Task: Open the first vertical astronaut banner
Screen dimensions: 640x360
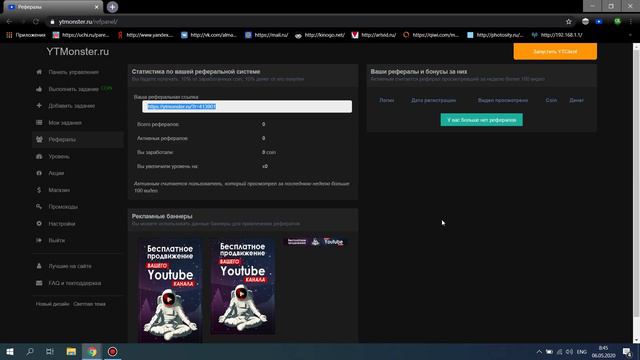Action: click(170, 291)
